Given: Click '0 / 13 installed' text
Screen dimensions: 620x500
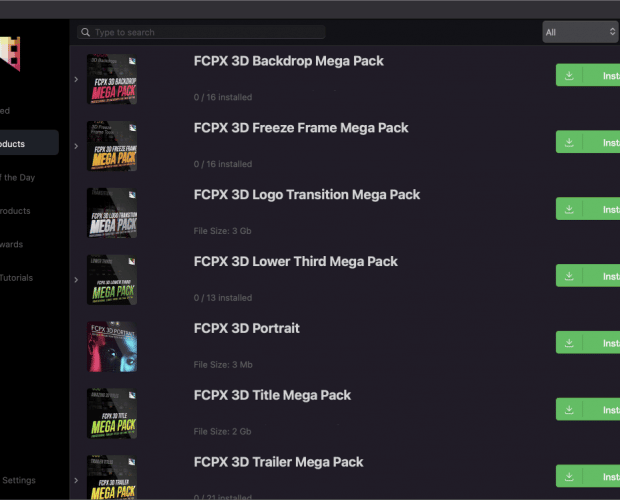Looking at the screenshot, I should click(223, 298).
